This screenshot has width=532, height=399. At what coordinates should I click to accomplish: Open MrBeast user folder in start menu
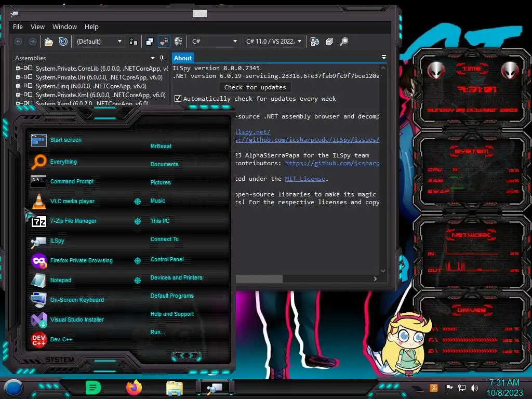(161, 146)
